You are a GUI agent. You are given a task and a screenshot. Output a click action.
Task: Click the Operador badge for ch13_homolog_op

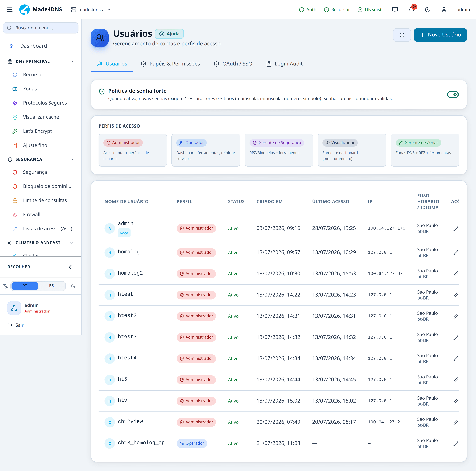[192, 443]
